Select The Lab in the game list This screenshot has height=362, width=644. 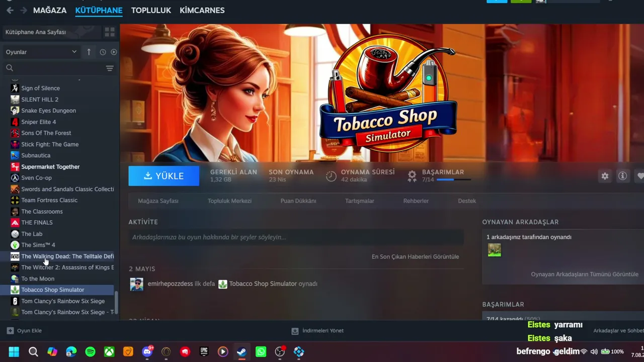coord(62,234)
